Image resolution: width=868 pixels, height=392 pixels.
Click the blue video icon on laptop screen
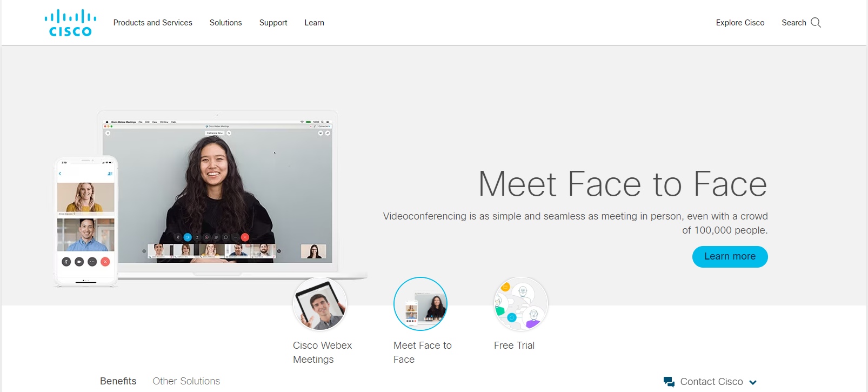188,237
